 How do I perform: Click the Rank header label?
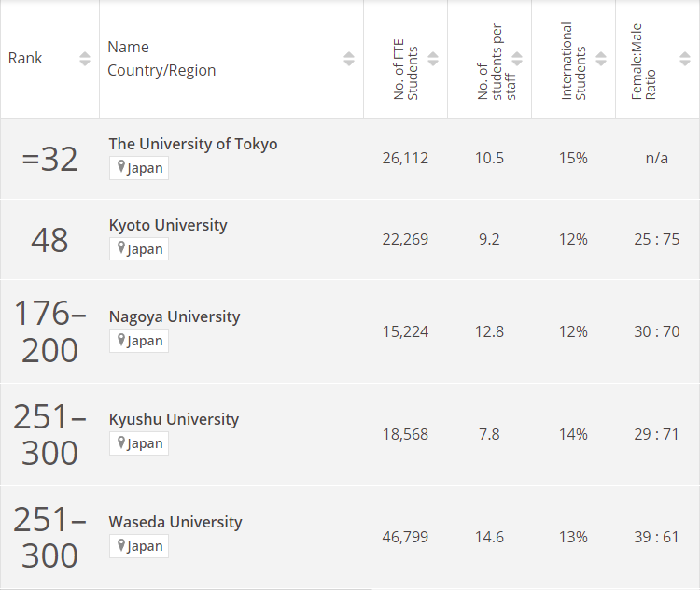(25, 59)
